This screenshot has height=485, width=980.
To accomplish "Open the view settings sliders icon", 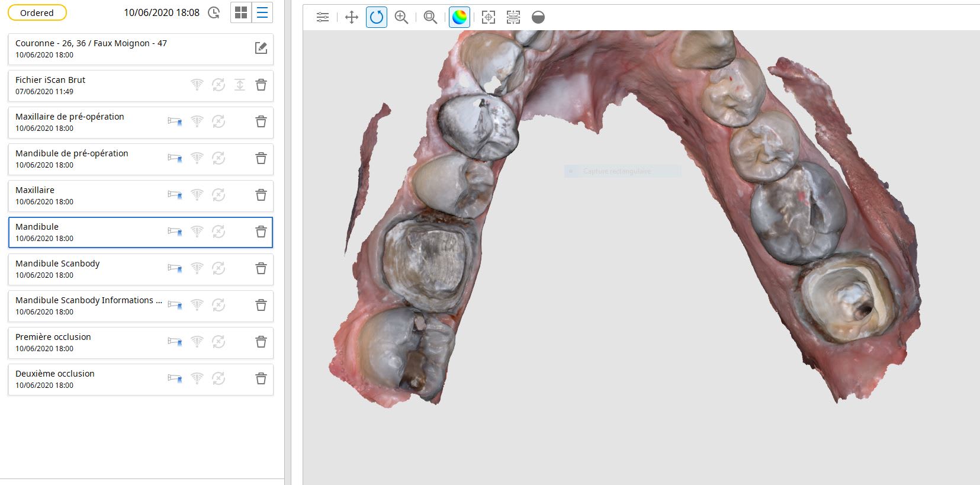I will coord(323,17).
